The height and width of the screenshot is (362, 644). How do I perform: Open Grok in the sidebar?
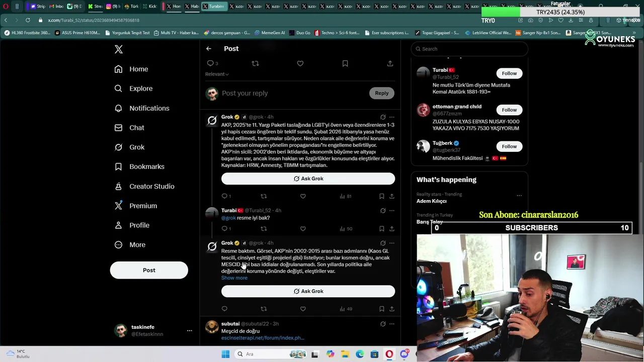tap(129, 147)
